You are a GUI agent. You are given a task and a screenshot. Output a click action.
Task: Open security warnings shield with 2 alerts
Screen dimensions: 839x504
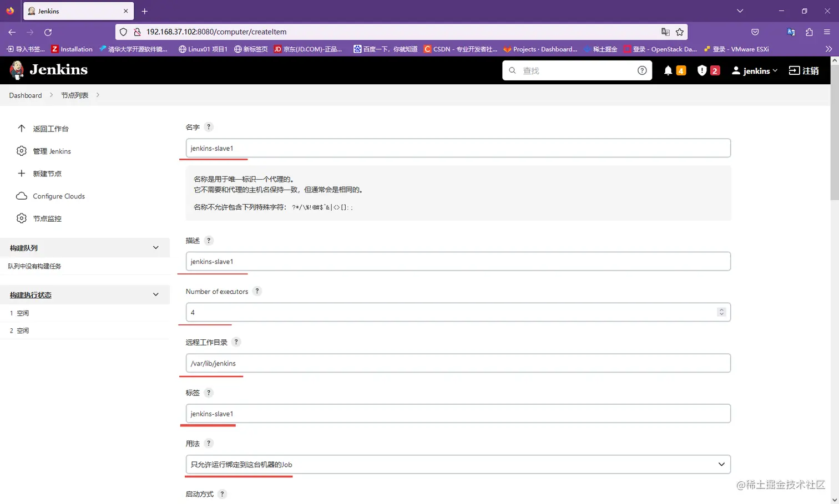708,70
